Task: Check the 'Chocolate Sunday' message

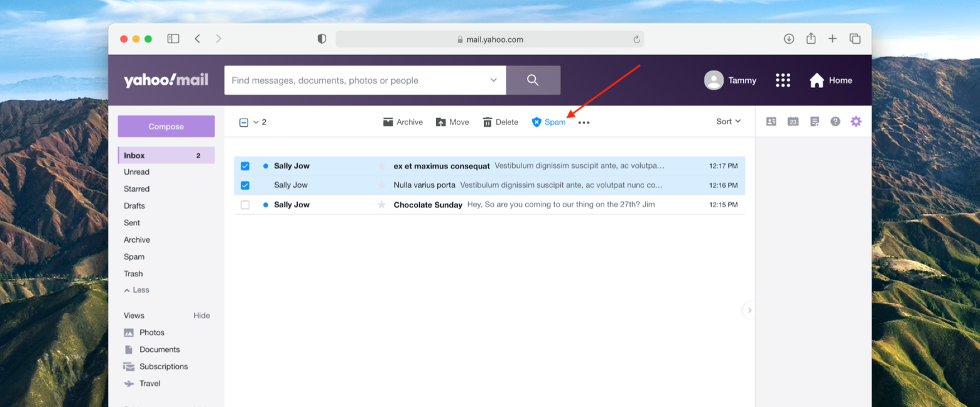Action: (245, 205)
